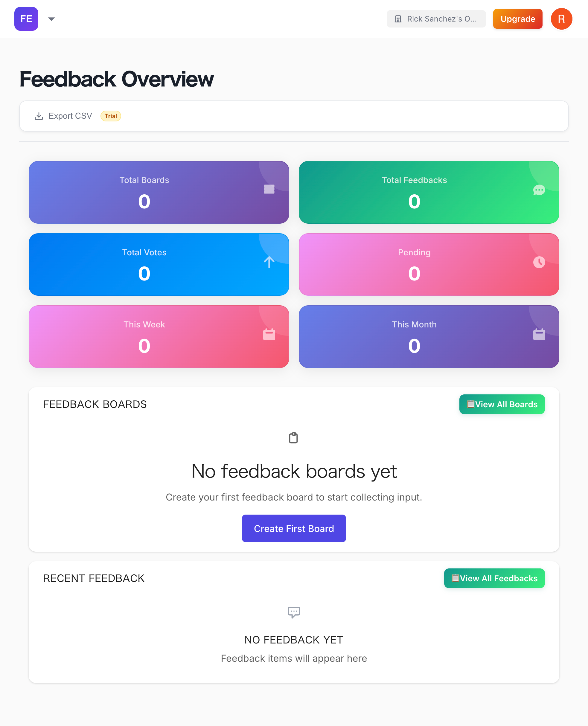
Task: Click the download icon next to Export CSV
Action: (39, 116)
